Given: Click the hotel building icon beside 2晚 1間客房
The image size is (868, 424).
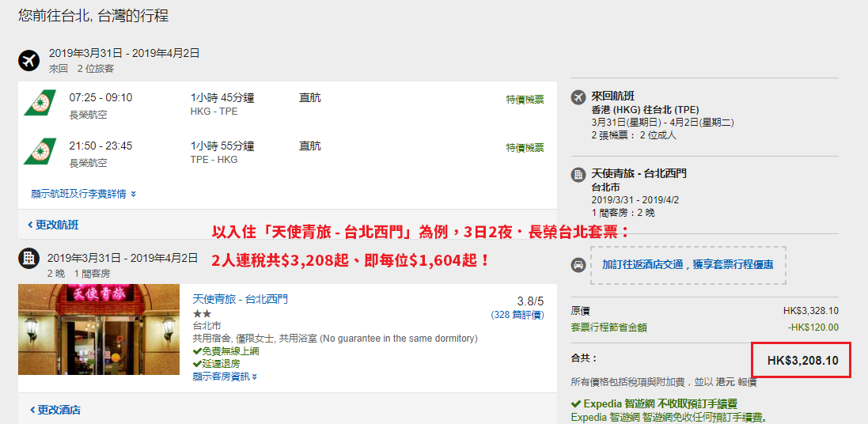Looking at the screenshot, I should pyautogui.click(x=28, y=258).
